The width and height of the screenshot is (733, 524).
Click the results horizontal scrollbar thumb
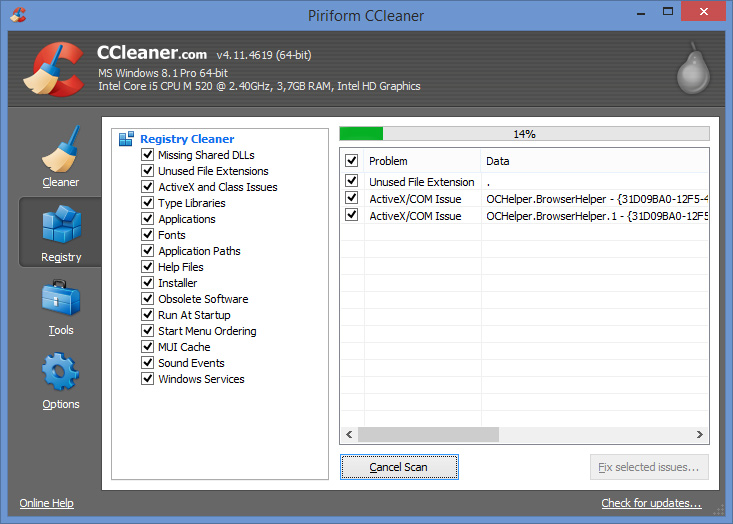coord(428,434)
